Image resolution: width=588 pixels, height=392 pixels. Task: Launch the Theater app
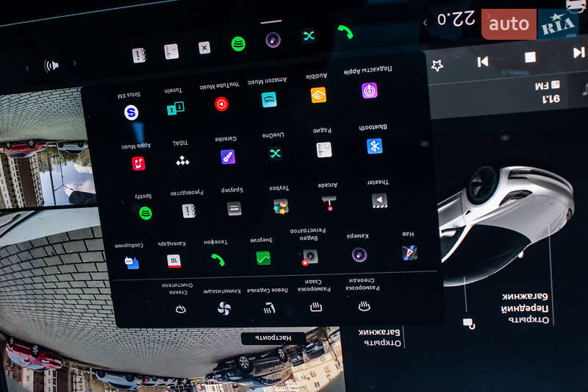click(x=379, y=200)
